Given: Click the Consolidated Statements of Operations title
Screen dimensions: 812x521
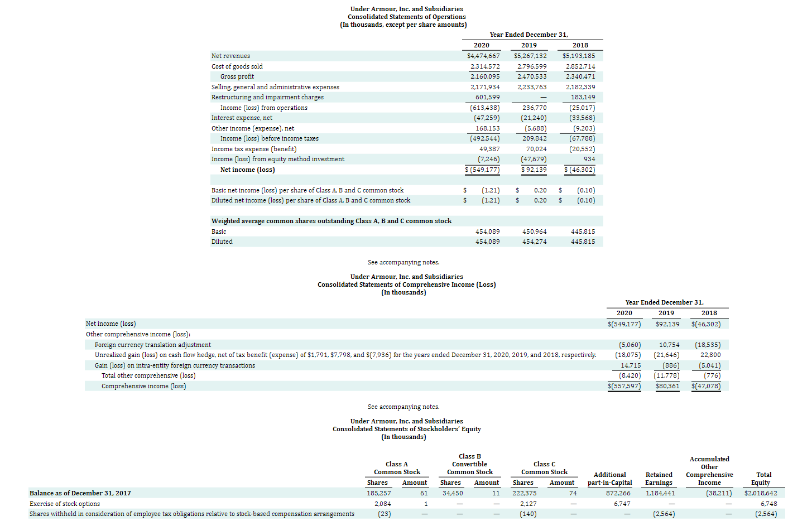Looking at the screenshot, I should 406,17.
